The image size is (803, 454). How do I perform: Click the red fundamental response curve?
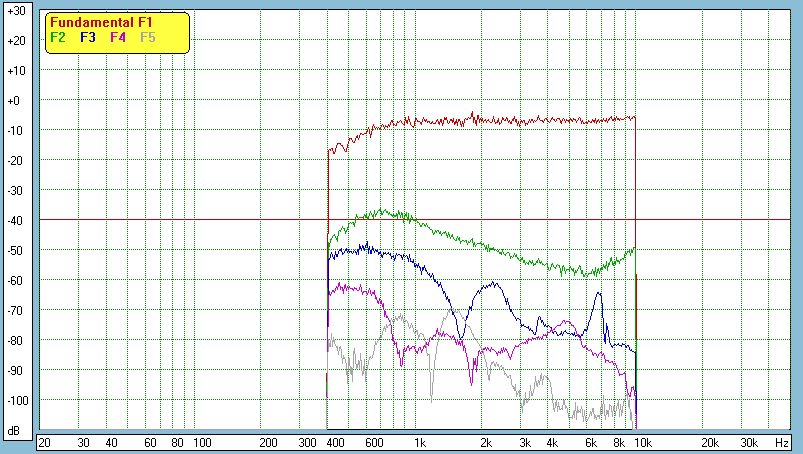(500, 120)
